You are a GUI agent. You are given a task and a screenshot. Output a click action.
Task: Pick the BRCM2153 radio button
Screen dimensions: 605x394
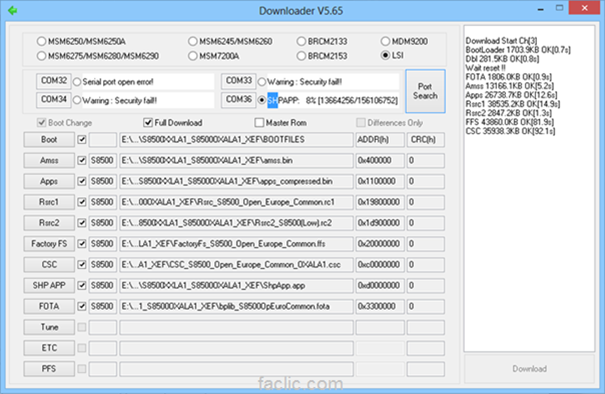pos(322,56)
